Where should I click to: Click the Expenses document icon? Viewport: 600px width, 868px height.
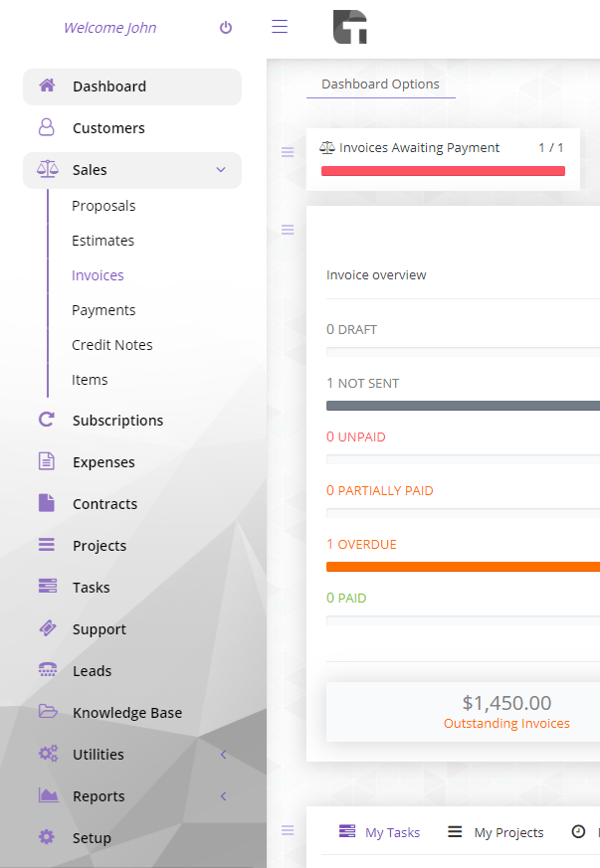(x=47, y=461)
